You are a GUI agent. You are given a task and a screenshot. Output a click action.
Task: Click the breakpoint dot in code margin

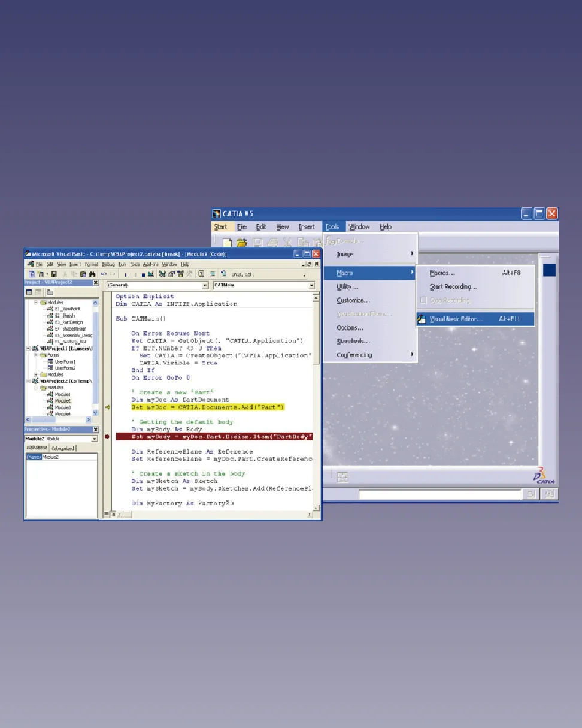click(x=107, y=437)
